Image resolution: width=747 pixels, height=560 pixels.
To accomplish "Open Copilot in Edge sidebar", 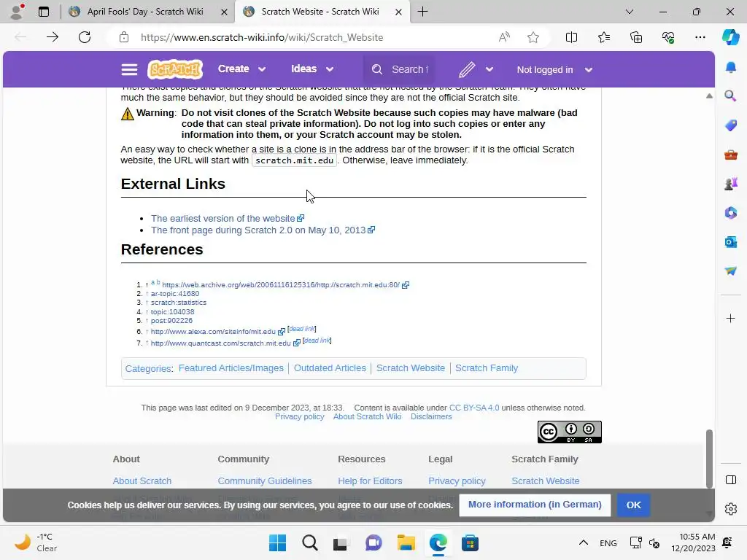I will (x=730, y=37).
